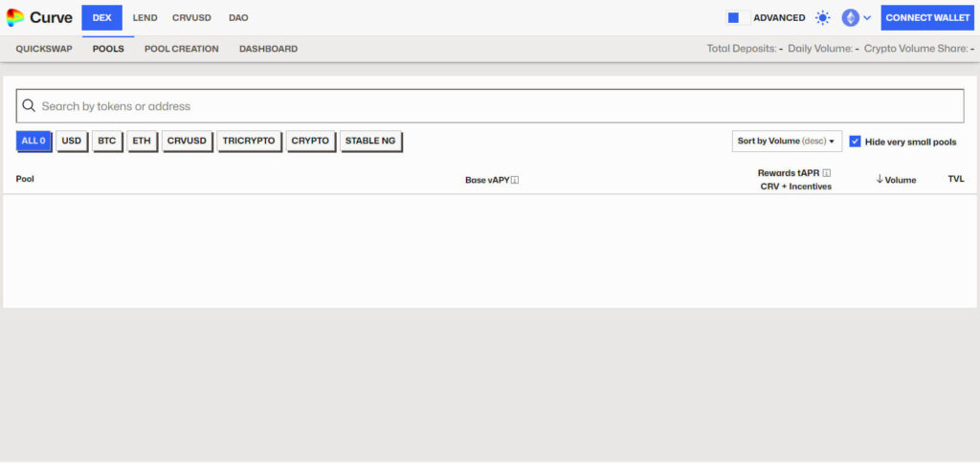This screenshot has height=463, width=980.
Task: Sort by TVL column header
Action: point(956,179)
